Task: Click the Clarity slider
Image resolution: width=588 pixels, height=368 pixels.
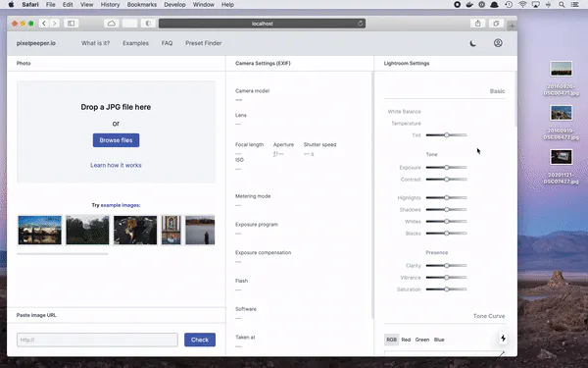Action: [446, 265]
